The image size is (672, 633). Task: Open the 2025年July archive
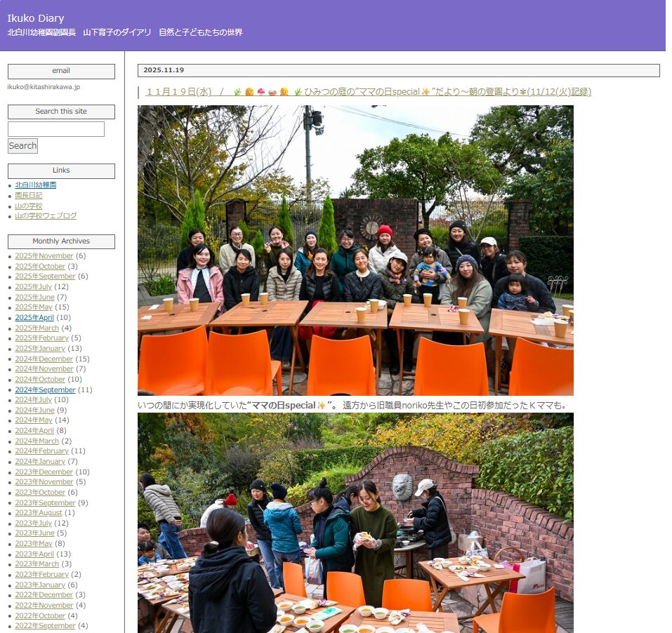pyautogui.click(x=33, y=287)
